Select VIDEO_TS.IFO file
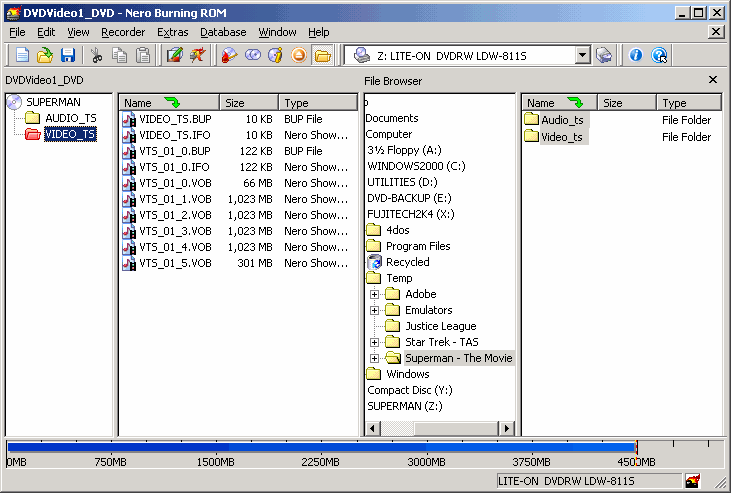731x493 pixels. 175,135
